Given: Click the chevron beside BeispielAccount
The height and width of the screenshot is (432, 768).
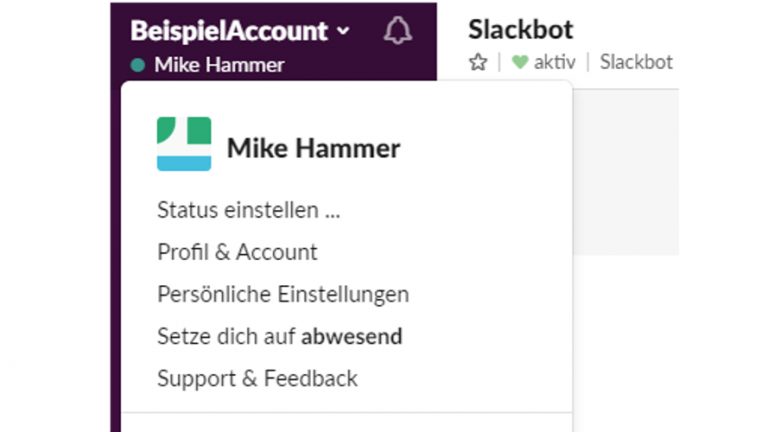Looking at the screenshot, I should pyautogui.click(x=343, y=31).
